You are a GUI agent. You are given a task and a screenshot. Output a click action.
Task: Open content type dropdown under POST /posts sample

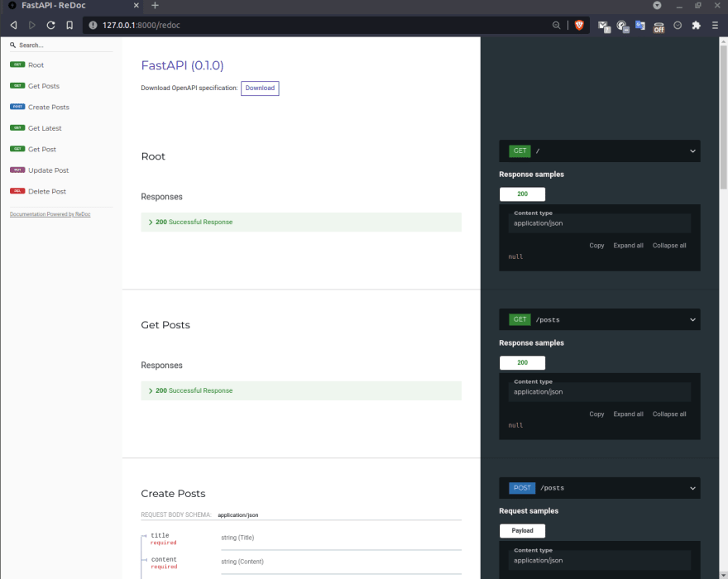tap(600, 561)
